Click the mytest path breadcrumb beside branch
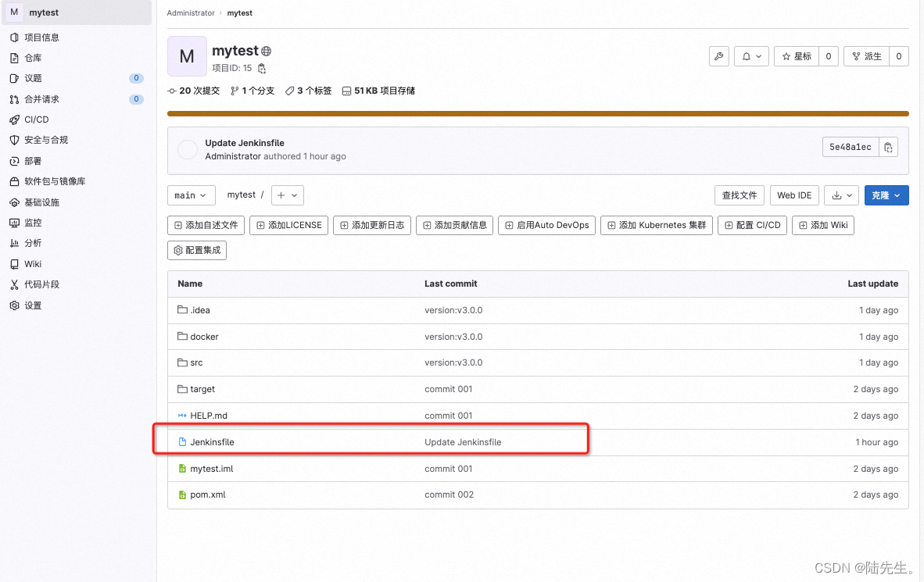924x582 pixels. pos(241,195)
